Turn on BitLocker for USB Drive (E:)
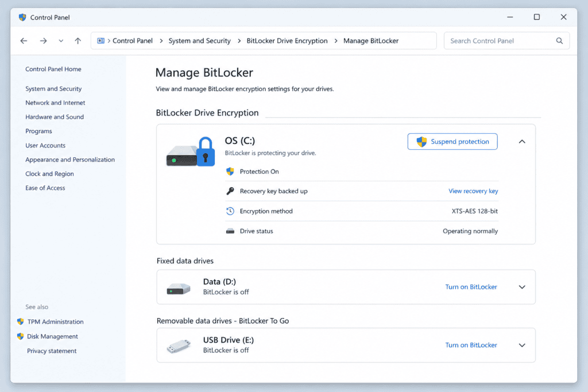 tap(471, 345)
